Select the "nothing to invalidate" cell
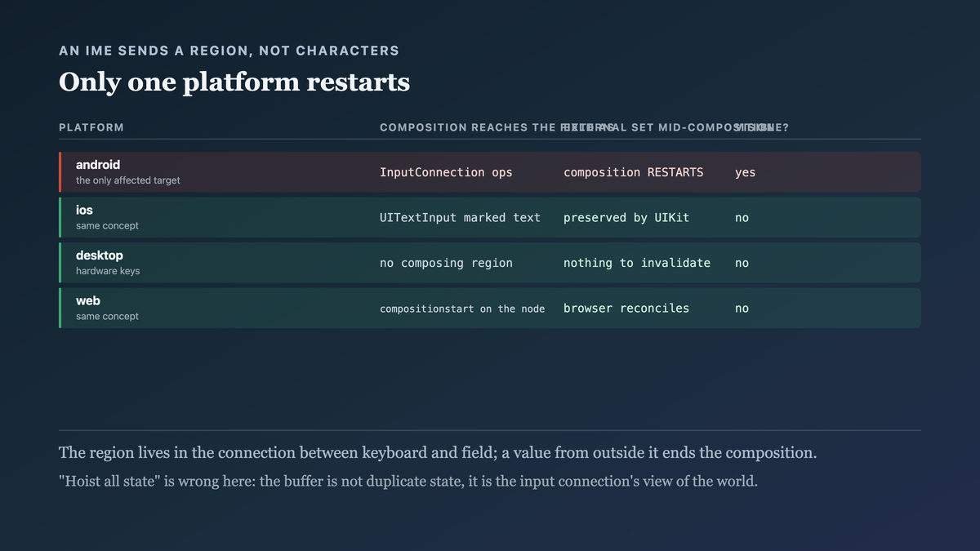Image resolution: width=980 pixels, height=551 pixels. 637,263
